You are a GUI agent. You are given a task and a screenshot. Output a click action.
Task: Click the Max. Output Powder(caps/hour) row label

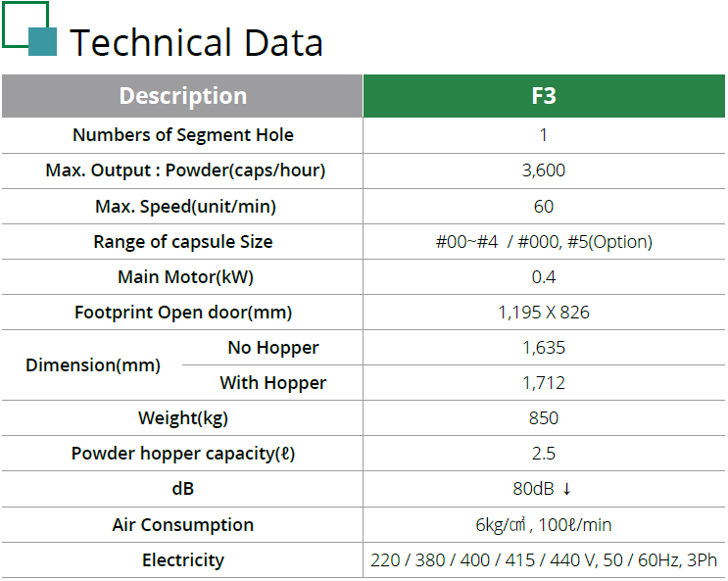pos(185,170)
